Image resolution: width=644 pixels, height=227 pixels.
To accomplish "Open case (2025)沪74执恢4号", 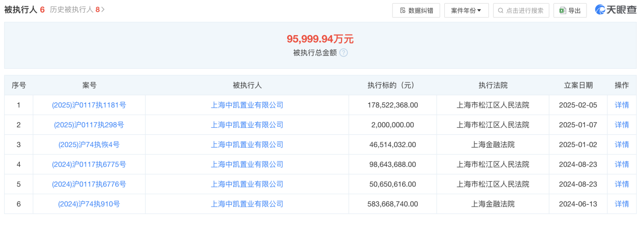I will tap(89, 145).
